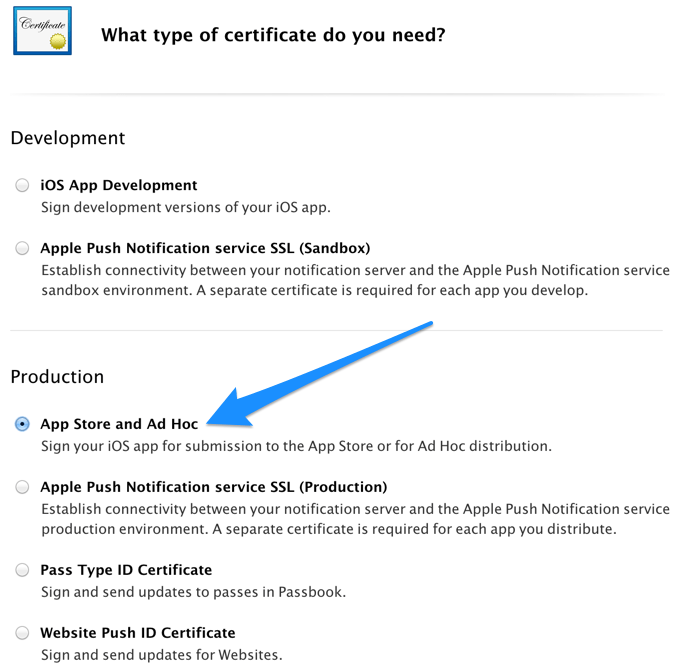Choose Apple Push Notification service SSL (Sandbox) radio

(22, 249)
